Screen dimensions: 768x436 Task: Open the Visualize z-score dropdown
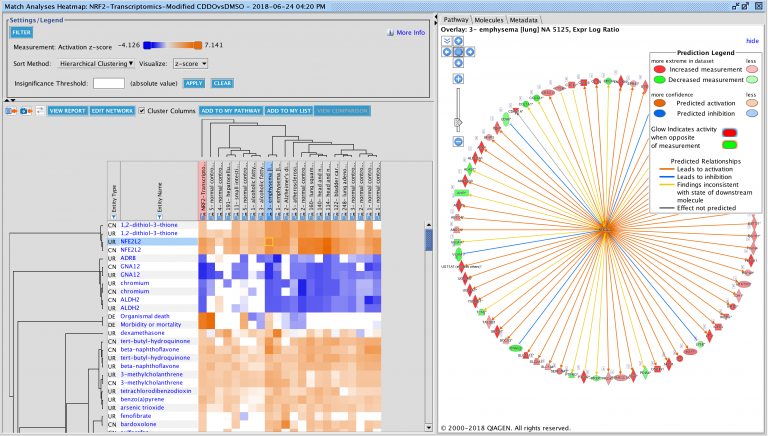[191, 64]
